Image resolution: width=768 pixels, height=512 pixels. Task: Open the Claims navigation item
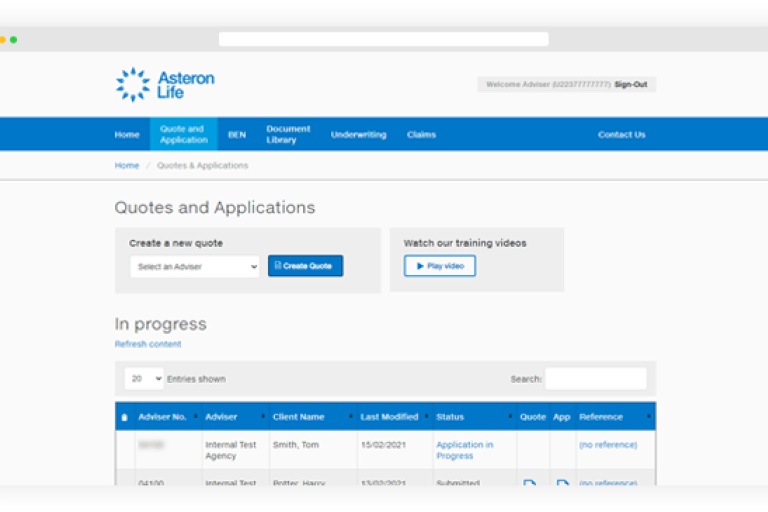click(421, 135)
